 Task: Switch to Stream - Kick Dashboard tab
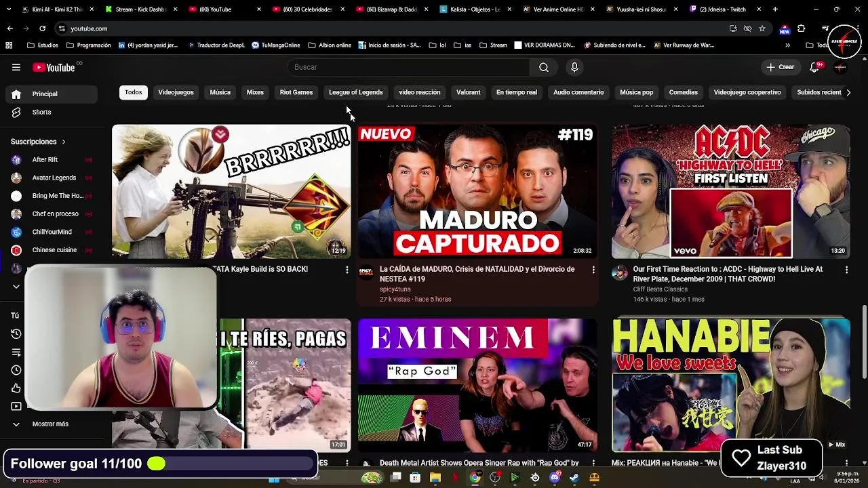pyautogui.click(x=141, y=9)
